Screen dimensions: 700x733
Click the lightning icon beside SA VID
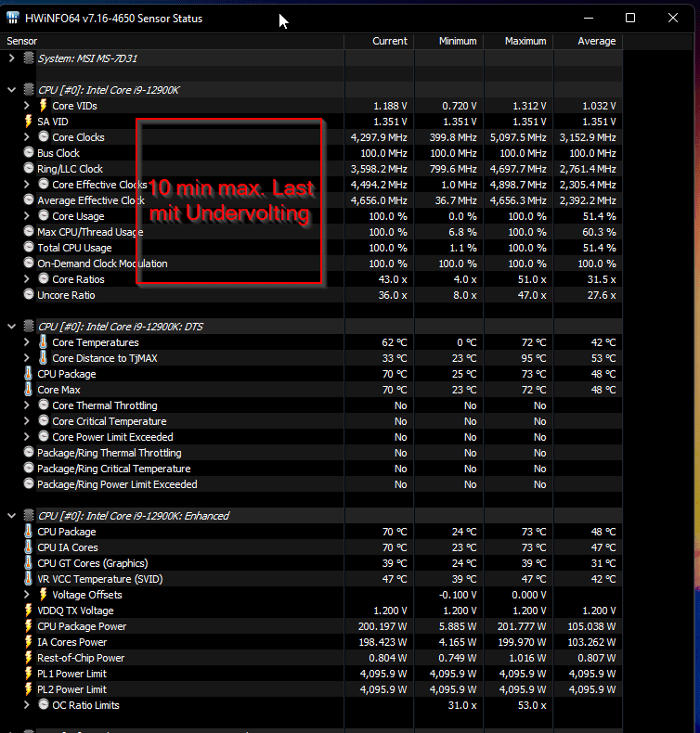pyautogui.click(x=29, y=122)
